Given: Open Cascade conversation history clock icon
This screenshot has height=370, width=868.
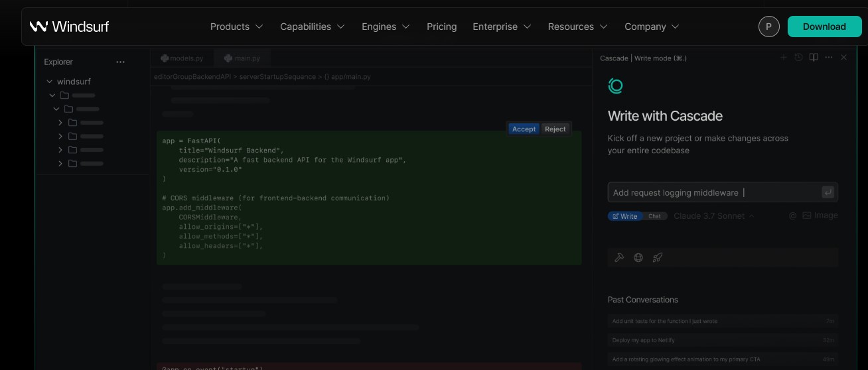Looking at the screenshot, I should pos(798,58).
